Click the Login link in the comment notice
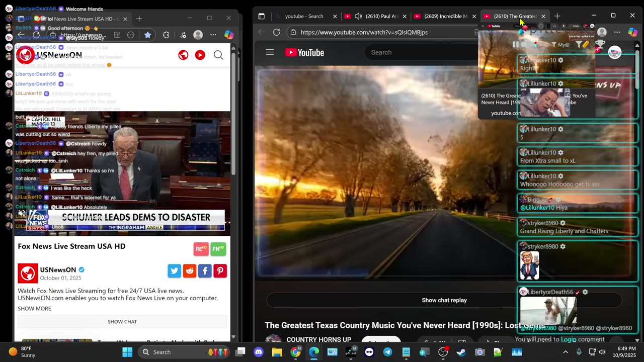 pyautogui.click(x=569, y=339)
